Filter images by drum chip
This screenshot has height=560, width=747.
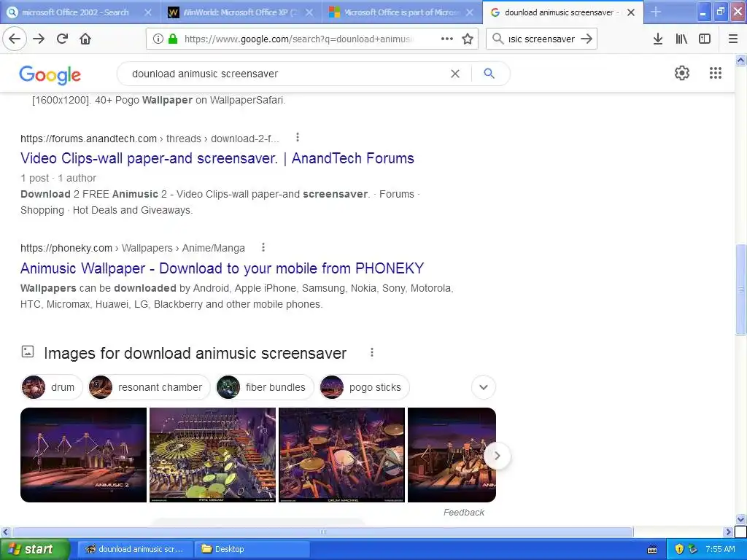[52, 387]
